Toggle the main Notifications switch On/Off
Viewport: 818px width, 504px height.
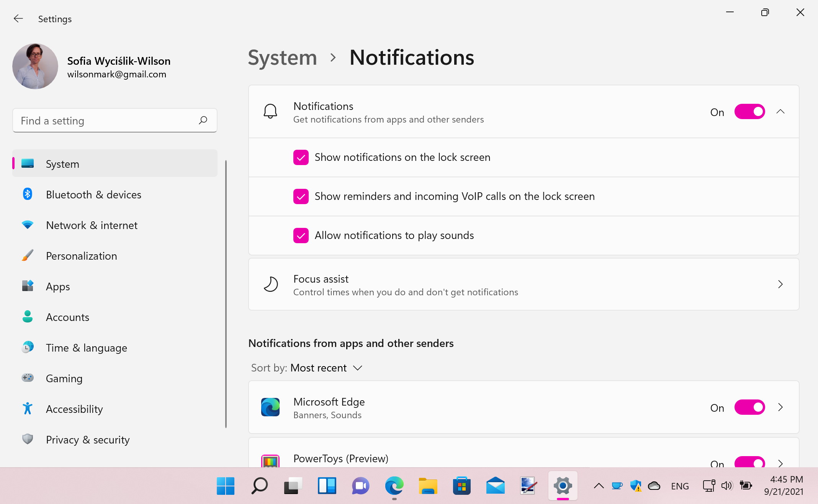click(749, 111)
